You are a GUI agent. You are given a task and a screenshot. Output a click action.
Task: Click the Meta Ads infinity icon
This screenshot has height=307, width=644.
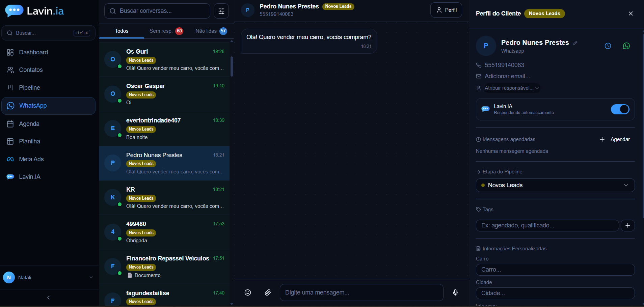[x=10, y=159]
